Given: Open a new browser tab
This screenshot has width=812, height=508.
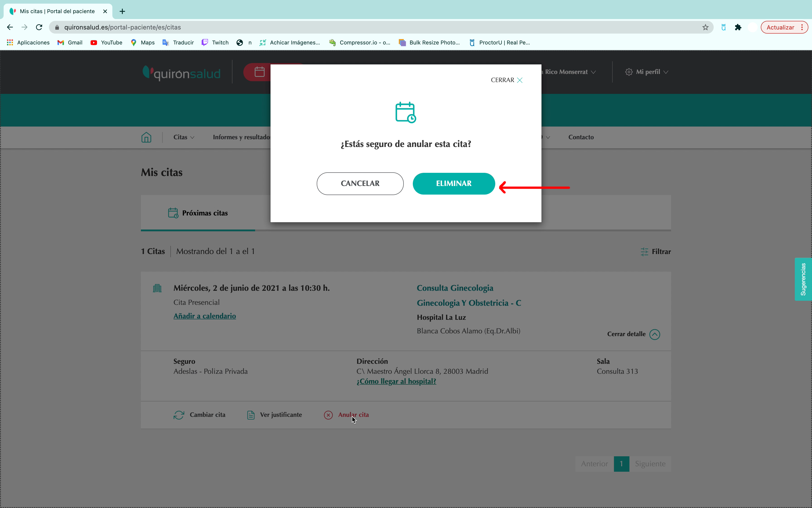Looking at the screenshot, I should tap(122, 11).
